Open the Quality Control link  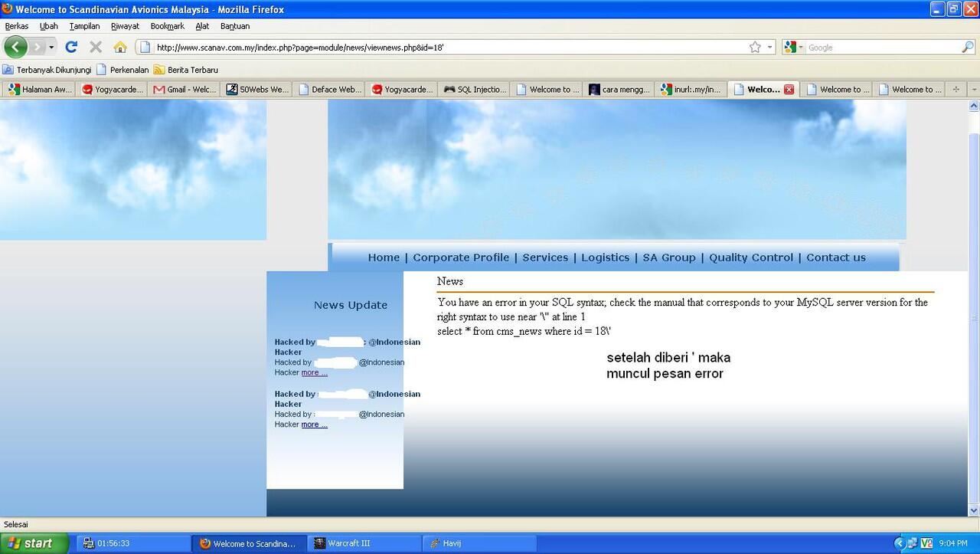[751, 257]
